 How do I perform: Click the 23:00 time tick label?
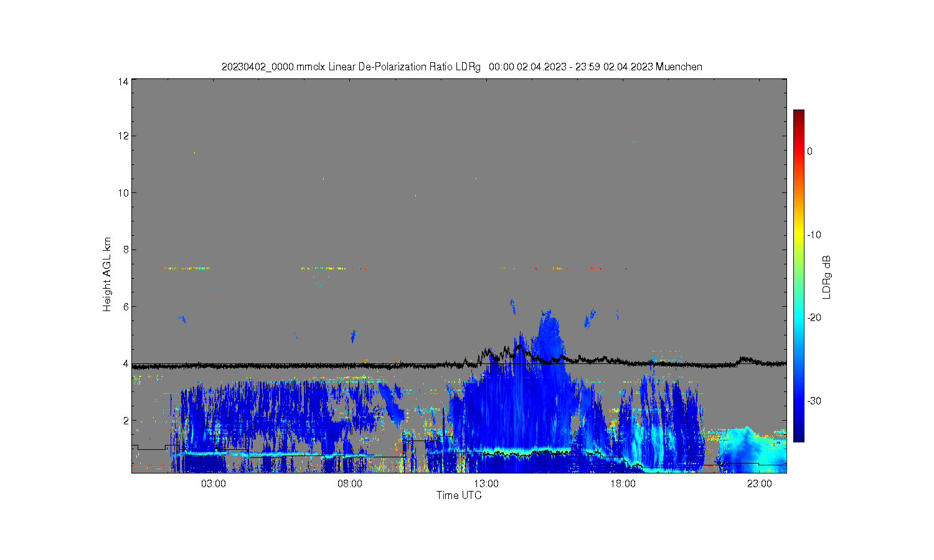coord(759,484)
